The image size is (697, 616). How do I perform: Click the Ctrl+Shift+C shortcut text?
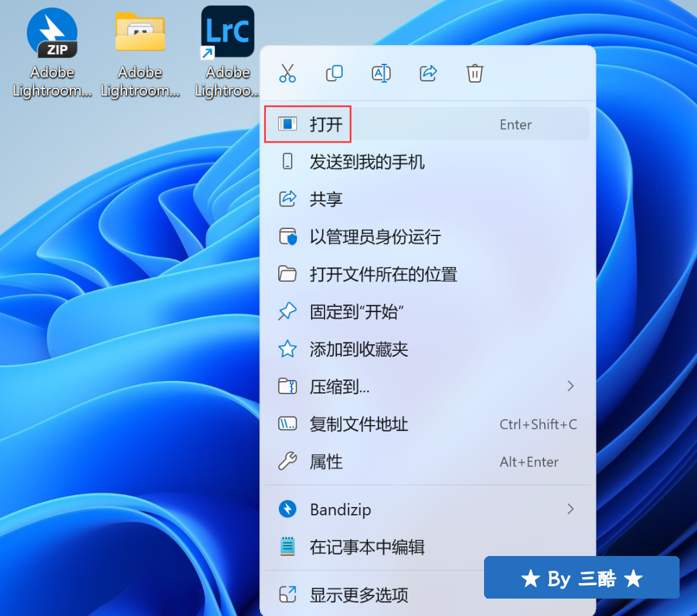click(538, 424)
